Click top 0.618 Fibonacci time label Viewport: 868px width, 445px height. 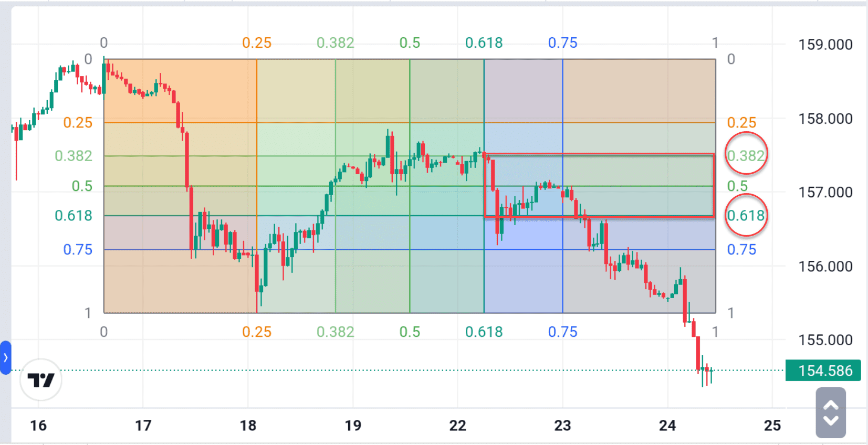[484, 43]
